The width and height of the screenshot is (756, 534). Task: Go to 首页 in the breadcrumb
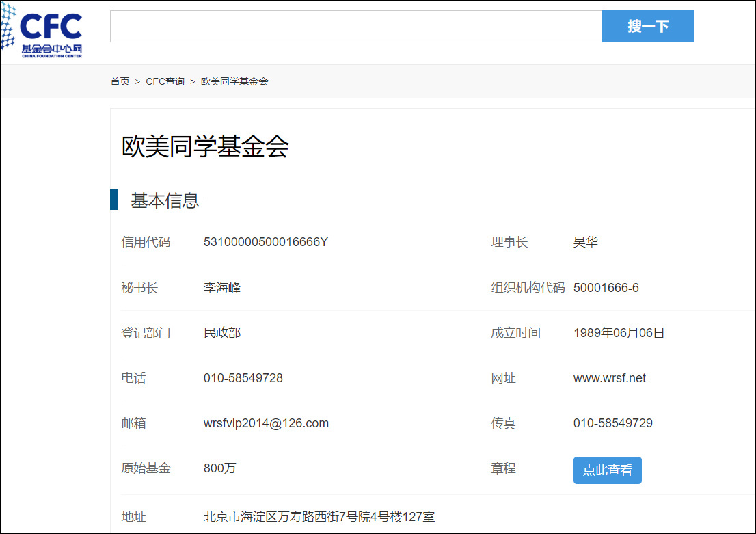(120, 81)
